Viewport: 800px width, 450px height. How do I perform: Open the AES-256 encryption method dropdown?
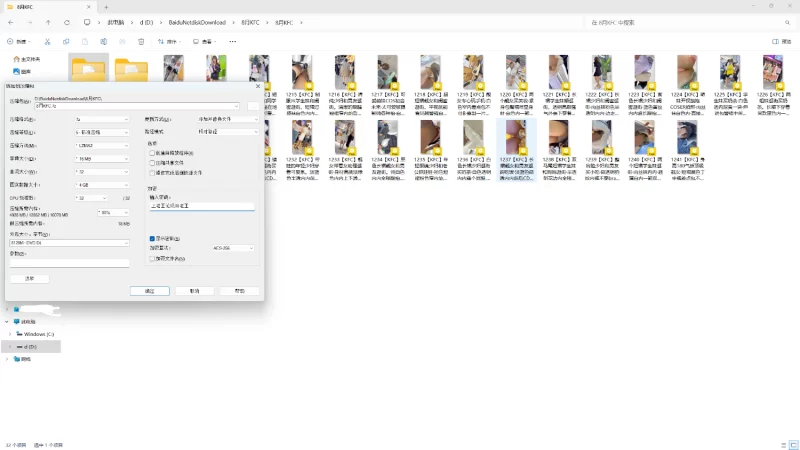233,248
